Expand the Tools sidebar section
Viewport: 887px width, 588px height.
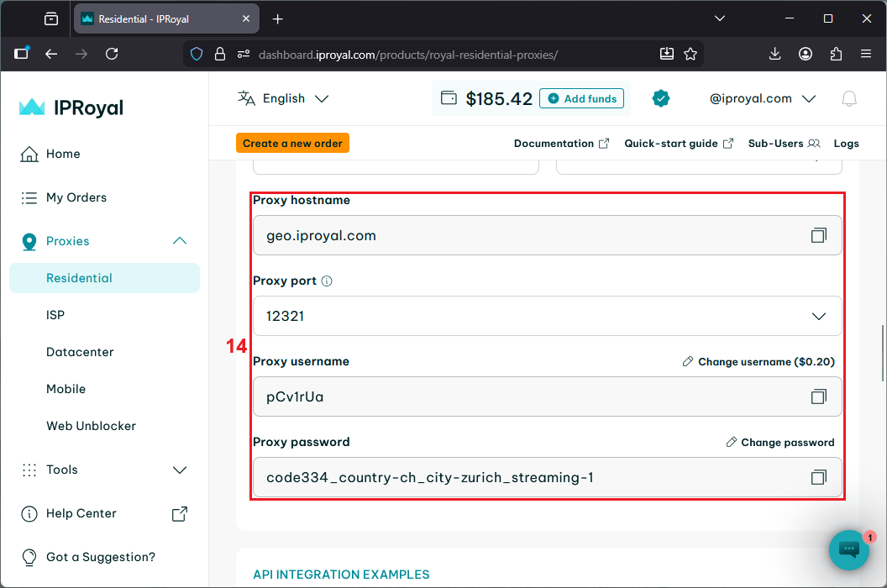click(x=179, y=470)
